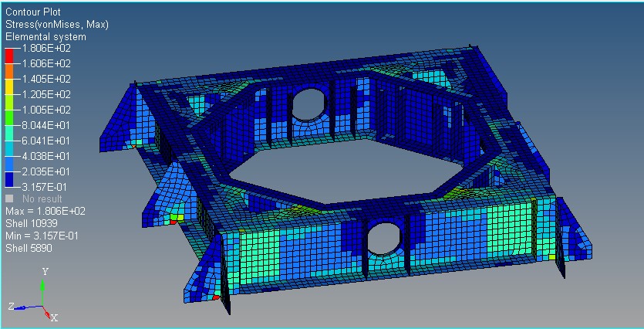Viewport: 644px width, 329px height.
Task: Click the orange legend color band
Action: coord(9,72)
